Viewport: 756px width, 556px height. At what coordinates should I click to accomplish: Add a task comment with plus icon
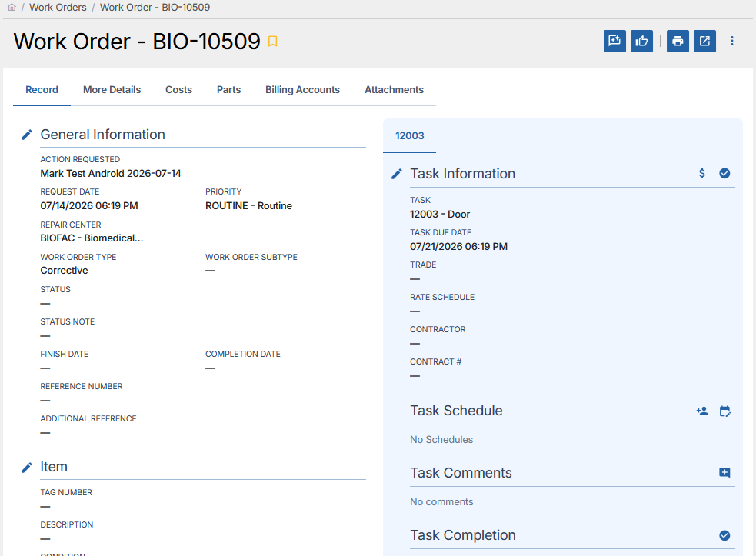pos(724,473)
